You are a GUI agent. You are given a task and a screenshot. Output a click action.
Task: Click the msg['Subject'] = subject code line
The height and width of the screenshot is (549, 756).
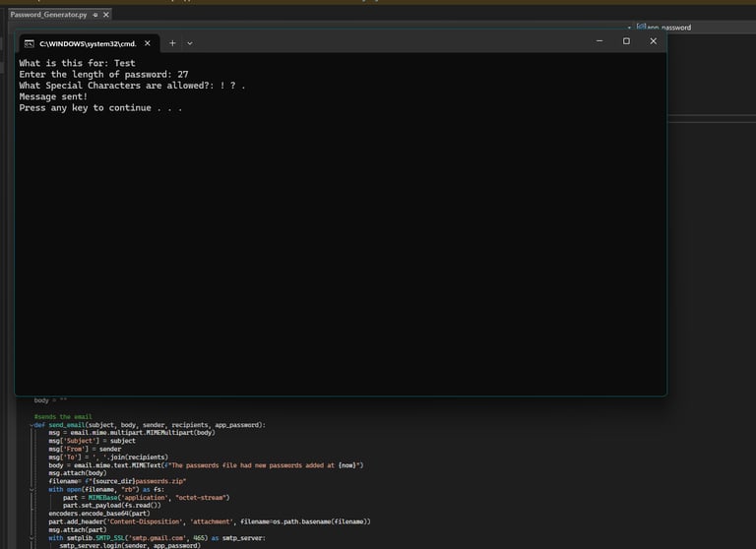(x=93, y=441)
